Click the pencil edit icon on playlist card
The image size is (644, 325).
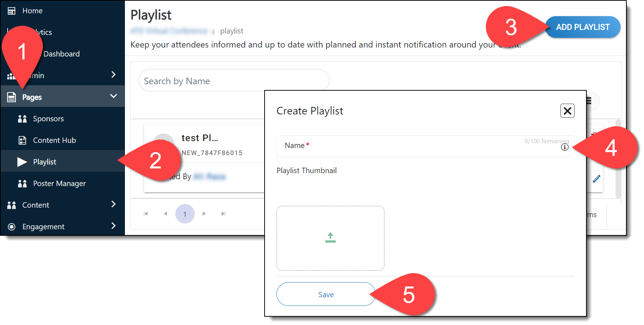596,179
